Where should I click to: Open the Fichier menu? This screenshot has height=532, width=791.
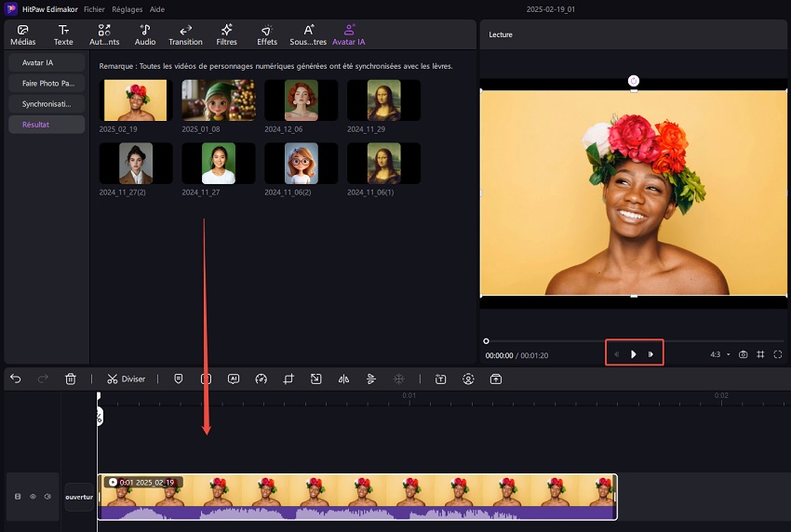(94, 9)
